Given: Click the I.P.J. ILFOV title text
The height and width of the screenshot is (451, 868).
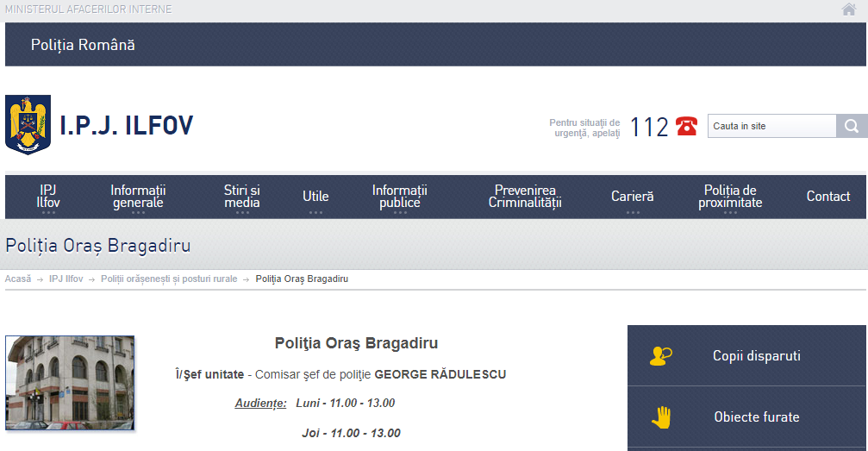Looking at the screenshot, I should (126, 126).
